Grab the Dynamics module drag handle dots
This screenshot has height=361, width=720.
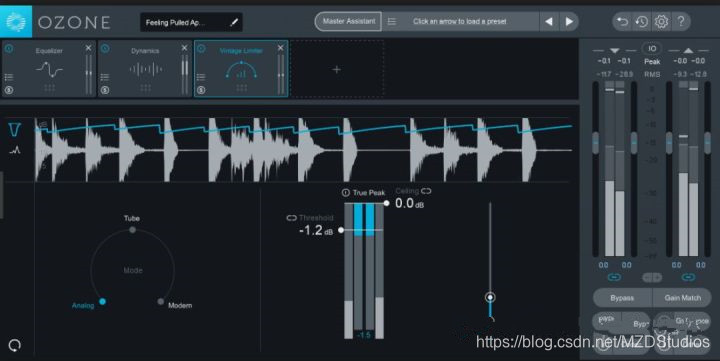[x=146, y=87]
